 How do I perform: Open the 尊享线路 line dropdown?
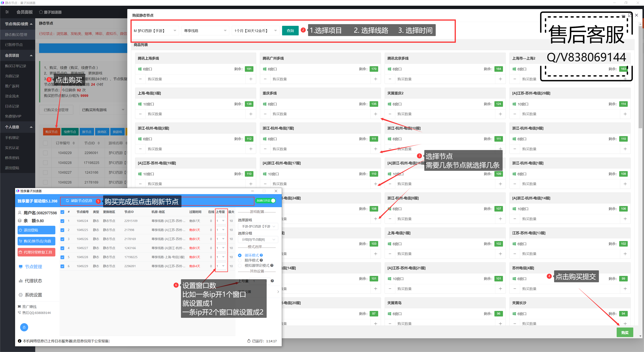pyautogui.click(x=205, y=31)
